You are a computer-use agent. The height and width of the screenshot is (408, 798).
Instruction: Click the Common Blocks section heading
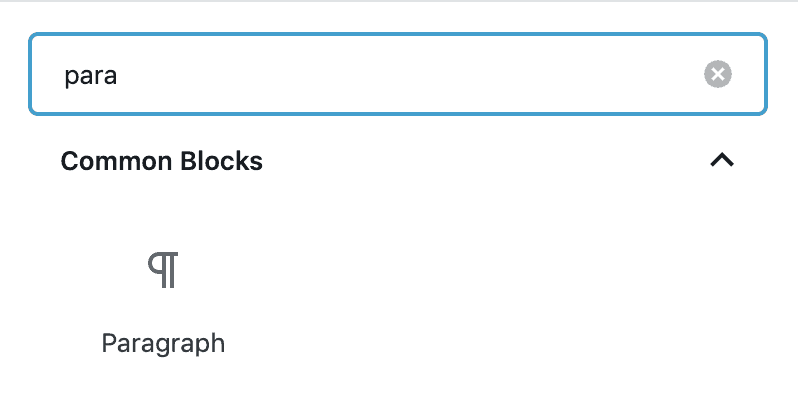tap(161, 161)
